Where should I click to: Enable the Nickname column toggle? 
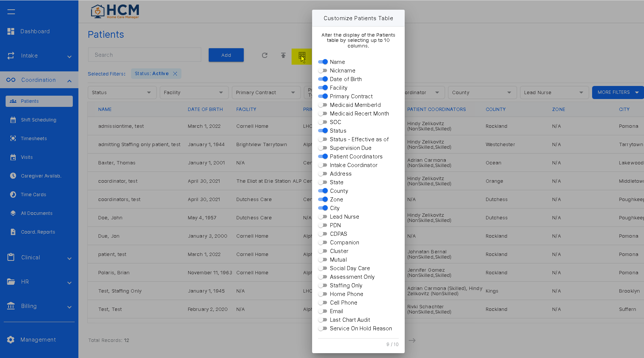point(323,71)
